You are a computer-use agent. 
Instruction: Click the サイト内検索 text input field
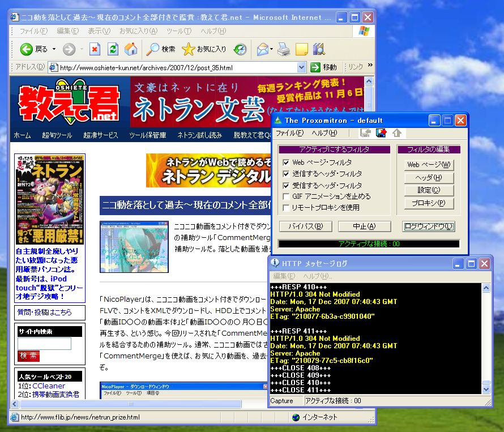coord(44,344)
